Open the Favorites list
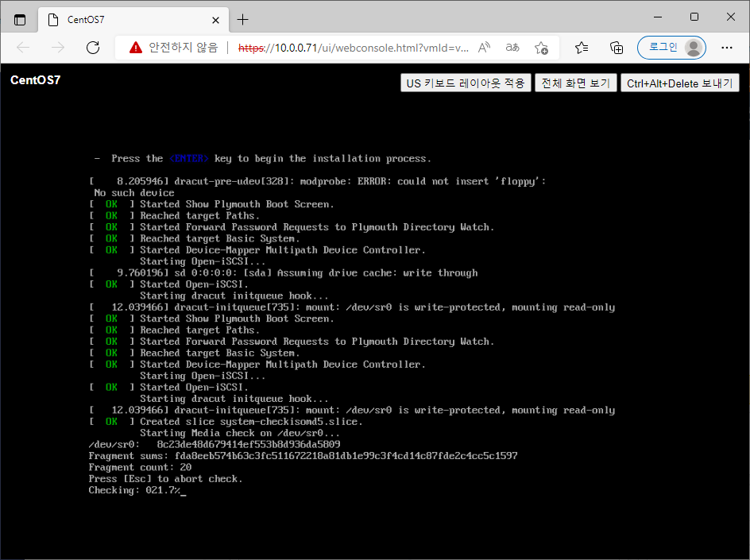Image resolution: width=750 pixels, height=560 pixels. pos(582,48)
